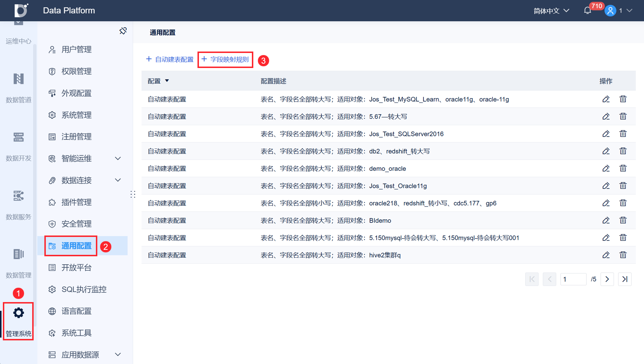Click the 字段映射规则 add button
This screenshot has height=364, width=644.
click(x=225, y=59)
